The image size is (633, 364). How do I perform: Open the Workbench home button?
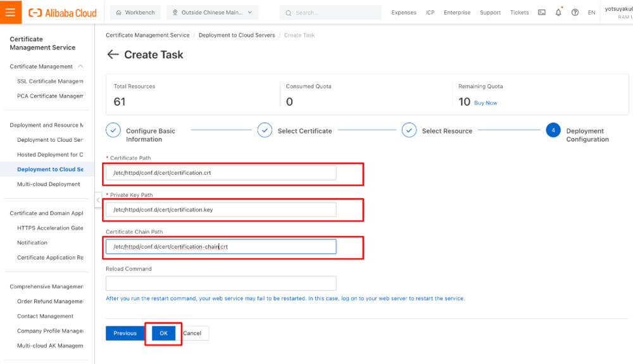pyautogui.click(x=135, y=13)
